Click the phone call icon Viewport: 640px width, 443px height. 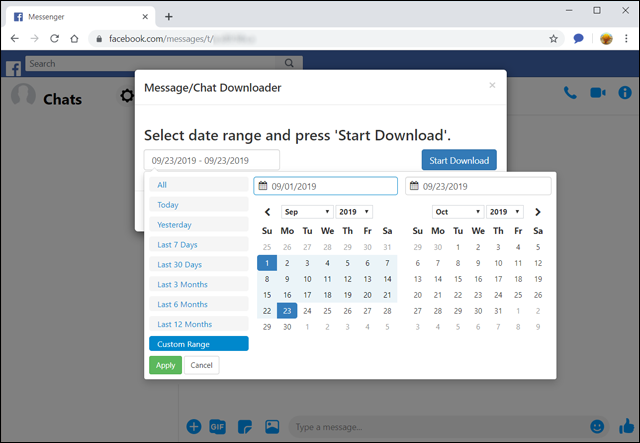coord(570,93)
